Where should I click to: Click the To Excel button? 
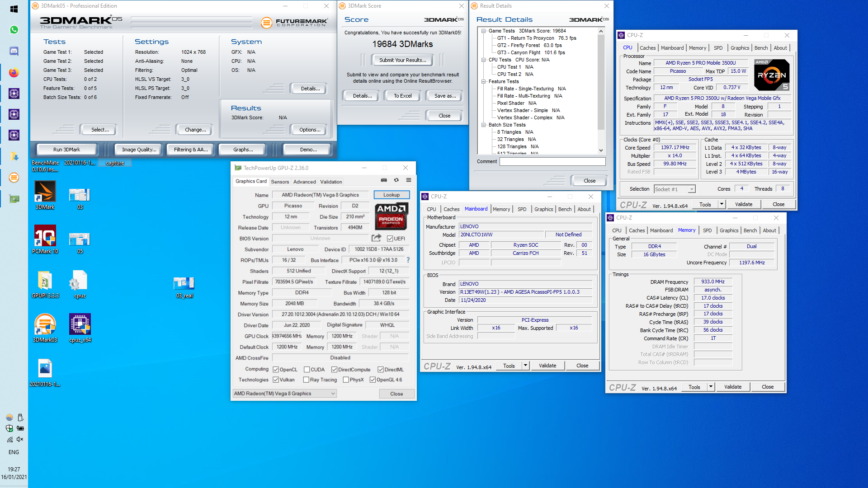pyautogui.click(x=402, y=96)
